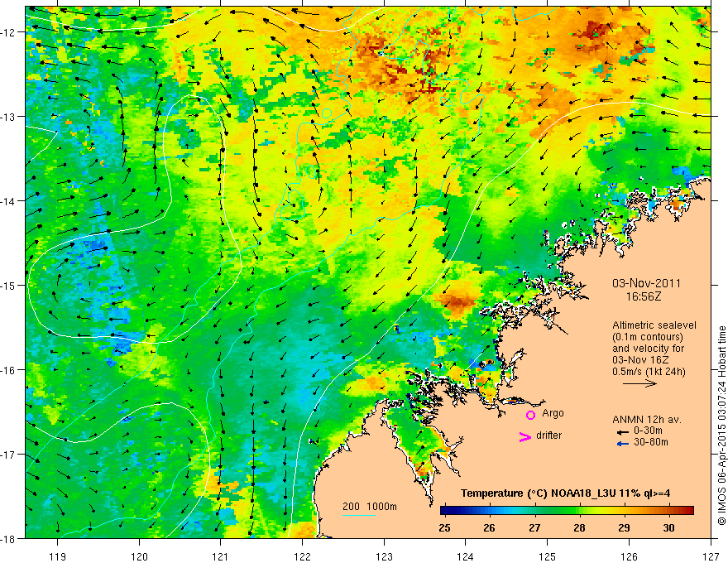728x563 pixels.
Task: Click the 'Argo' legend label
Action: (x=553, y=413)
